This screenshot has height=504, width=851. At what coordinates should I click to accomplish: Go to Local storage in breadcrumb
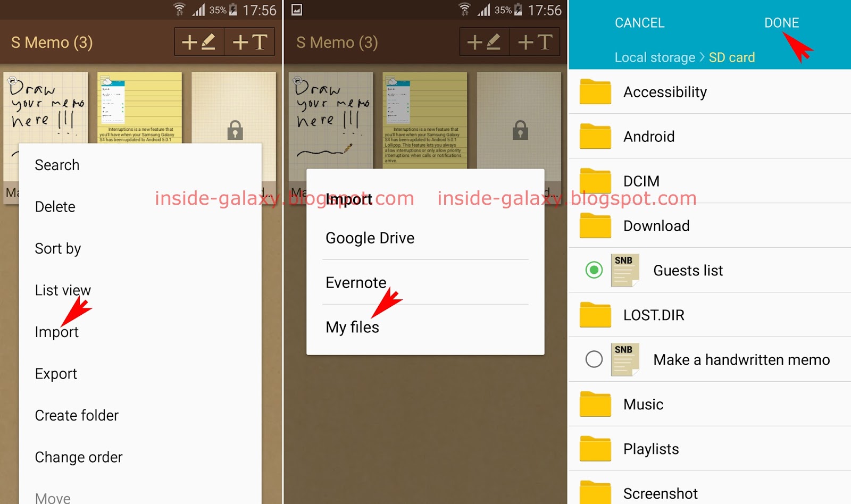click(655, 57)
